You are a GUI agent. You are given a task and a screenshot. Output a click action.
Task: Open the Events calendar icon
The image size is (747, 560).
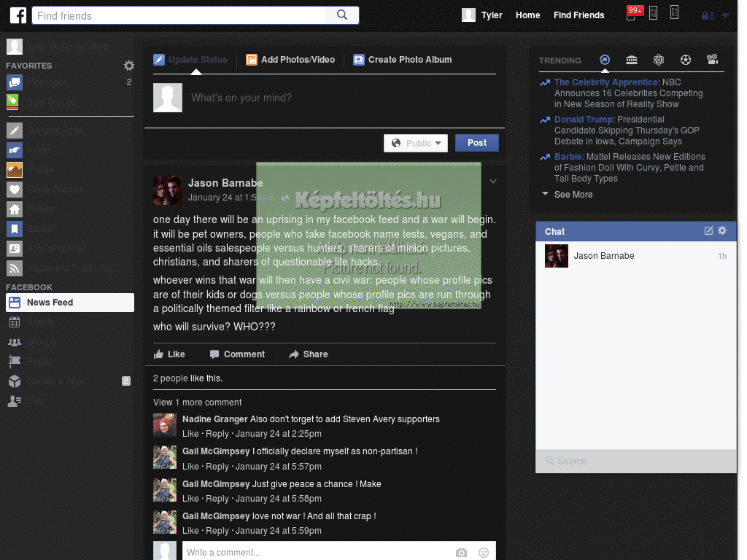point(15,322)
